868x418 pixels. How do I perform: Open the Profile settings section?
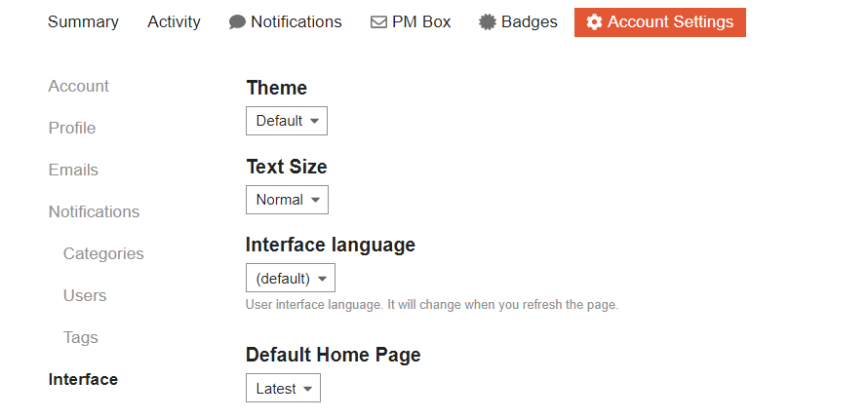click(x=72, y=129)
